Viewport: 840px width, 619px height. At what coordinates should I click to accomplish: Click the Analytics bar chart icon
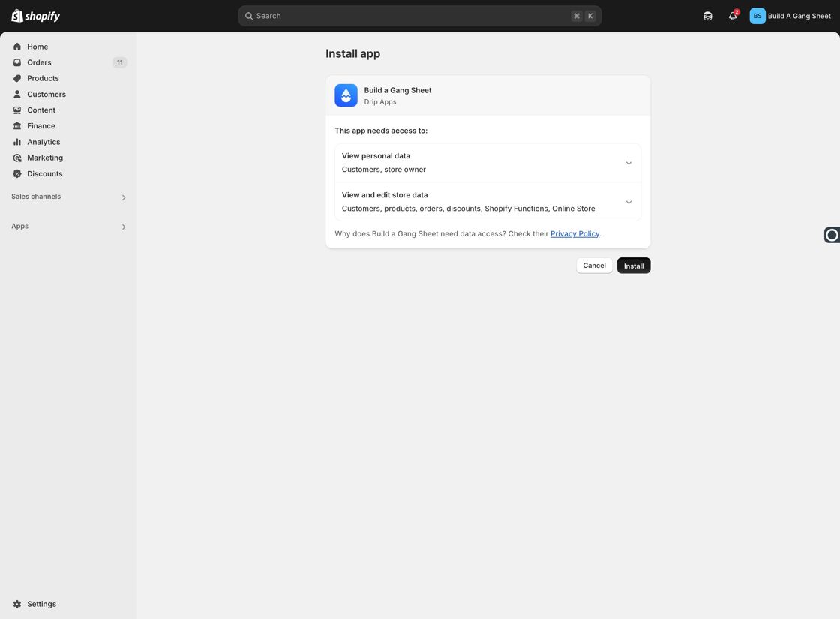pos(17,142)
